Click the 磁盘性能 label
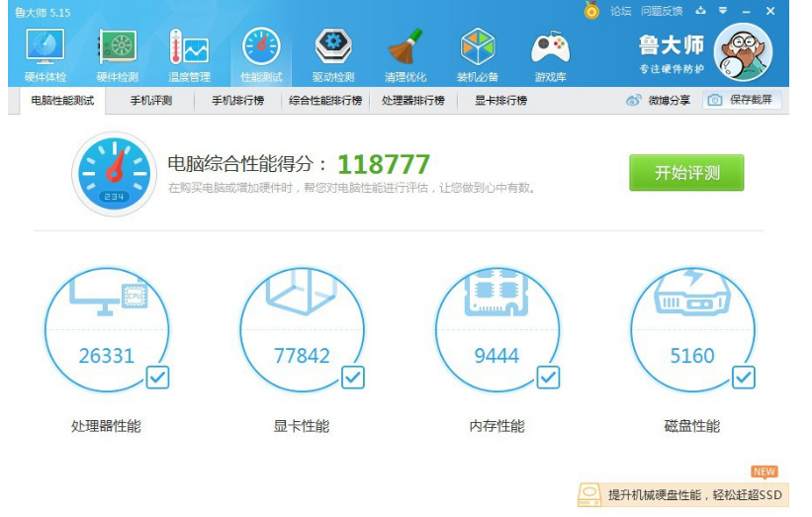This screenshot has height=517, width=812. 692,426
